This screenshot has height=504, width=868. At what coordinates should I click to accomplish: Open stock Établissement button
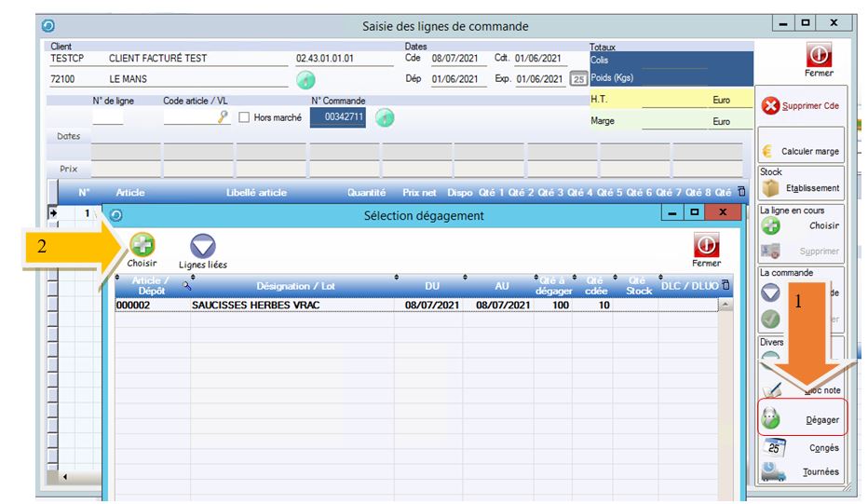tap(801, 188)
